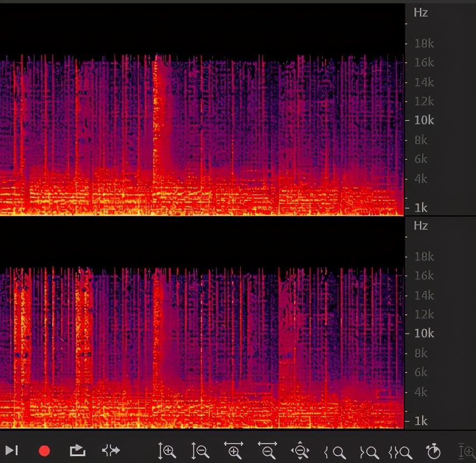Click Zoom In at In Point icon
476x463 pixels.
point(335,451)
